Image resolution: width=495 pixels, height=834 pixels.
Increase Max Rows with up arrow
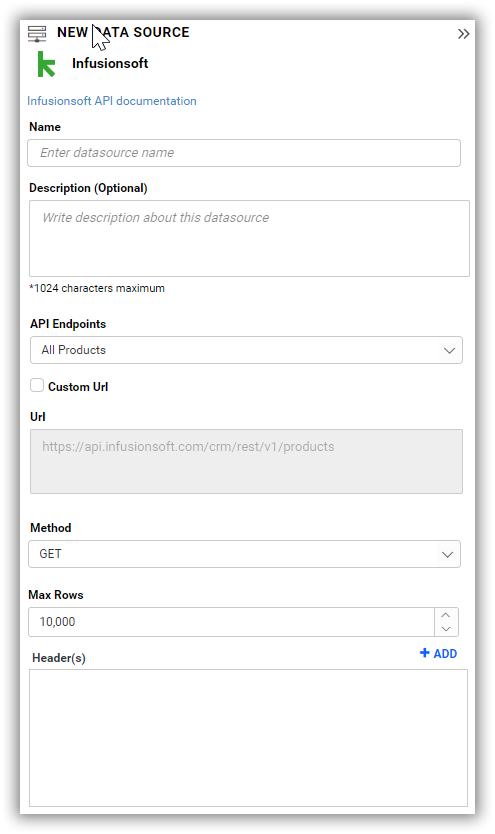[446, 615]
